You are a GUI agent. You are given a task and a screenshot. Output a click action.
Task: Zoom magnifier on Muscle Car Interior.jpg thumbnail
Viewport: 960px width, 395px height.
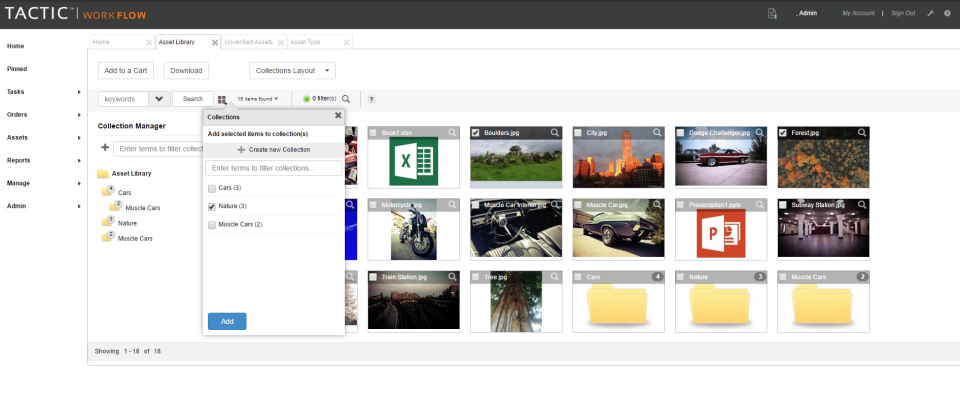(554, 205)
